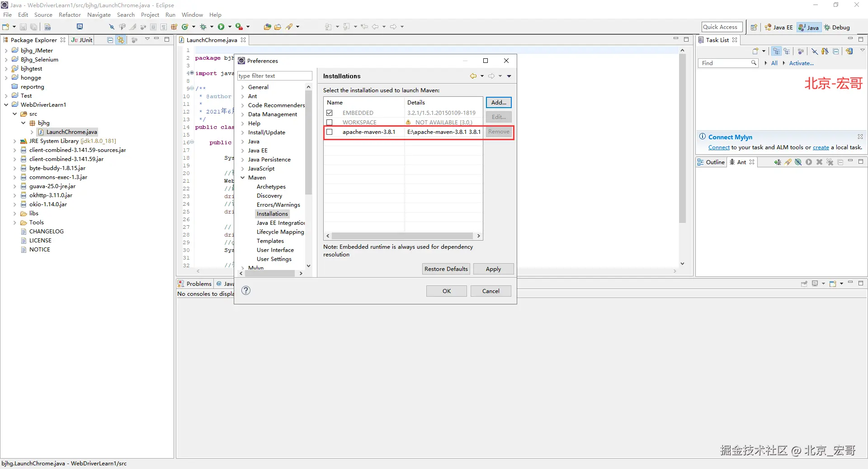Expand the JRE System Library node
This screenshot has height=469, width=868.
point(14,141)
